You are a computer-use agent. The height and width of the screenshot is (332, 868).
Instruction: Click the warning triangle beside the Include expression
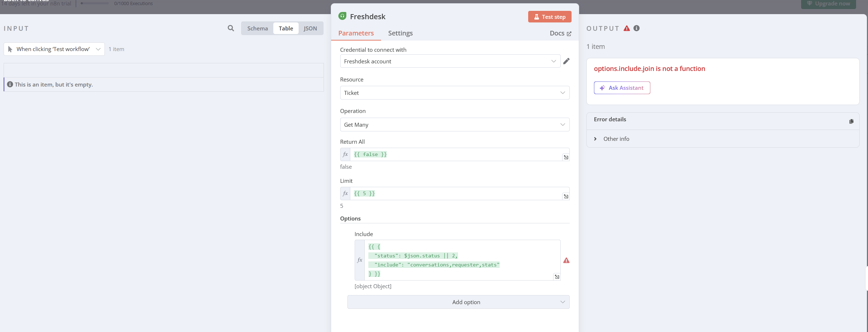point(566,260)
